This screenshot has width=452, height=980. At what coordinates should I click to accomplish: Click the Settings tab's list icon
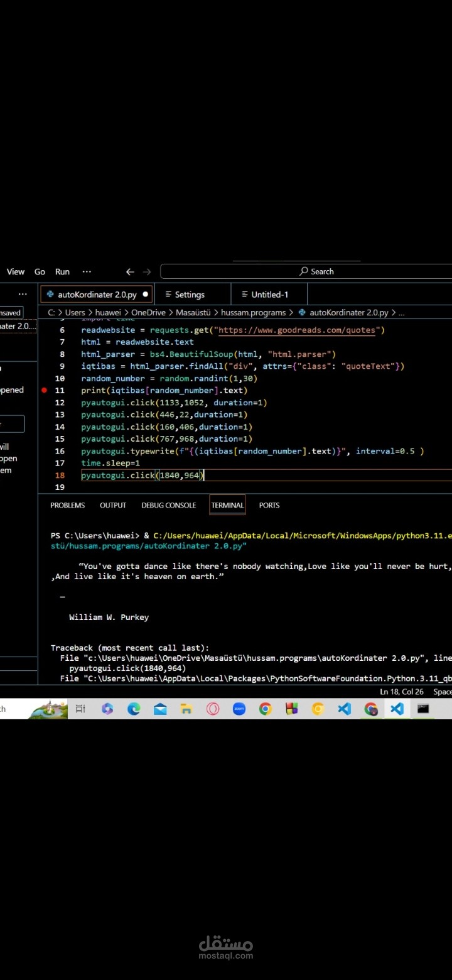click(168, 294)
